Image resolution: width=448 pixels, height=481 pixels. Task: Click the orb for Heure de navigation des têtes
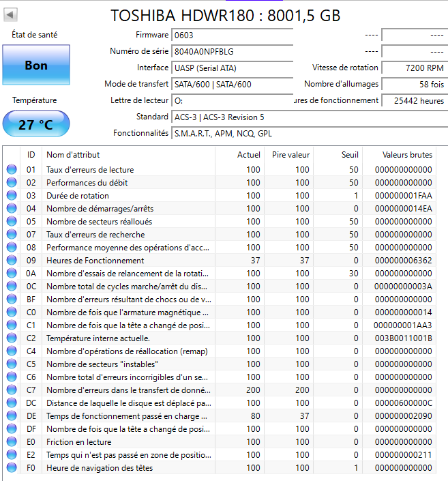pos(12,467)
